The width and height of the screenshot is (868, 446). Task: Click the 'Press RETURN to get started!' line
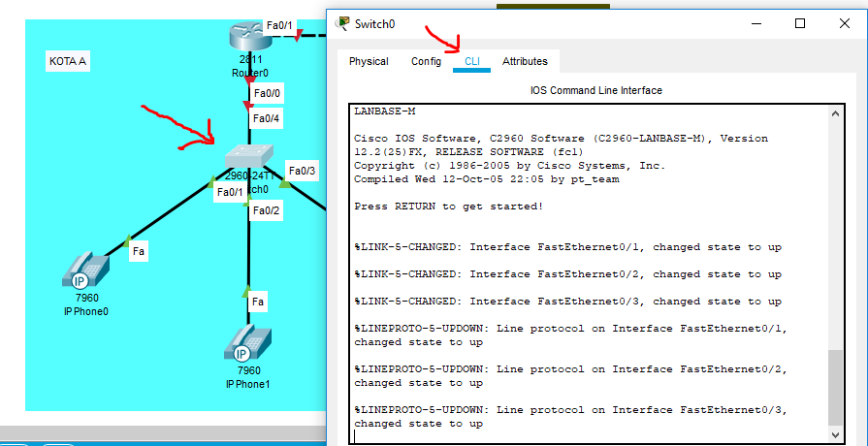448,207
